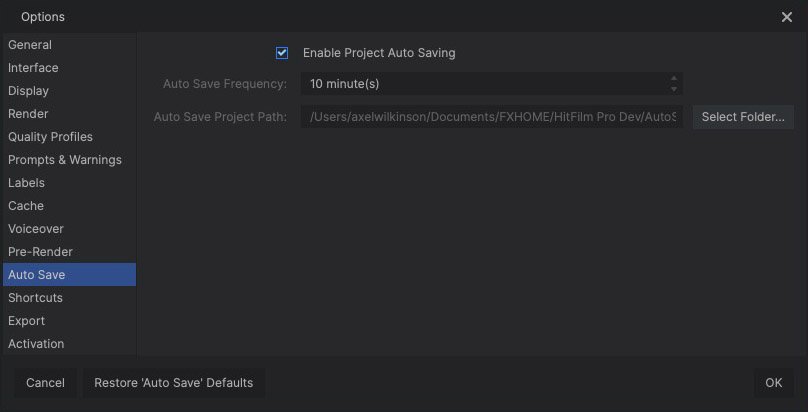Go to the Render options category
Viewport: 808px width, 412px height.
pyautogui.click(x=28, y=114)
